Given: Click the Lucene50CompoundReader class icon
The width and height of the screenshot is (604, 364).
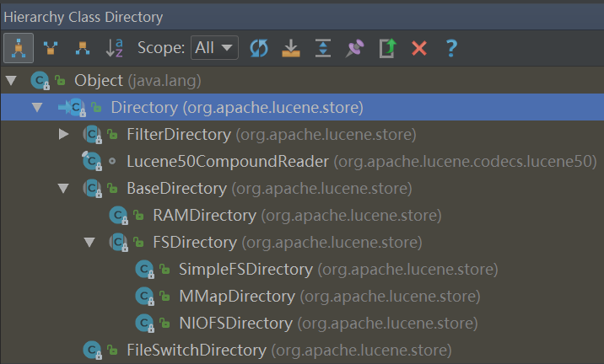Looking at the screenshot, I should point(90,162).
